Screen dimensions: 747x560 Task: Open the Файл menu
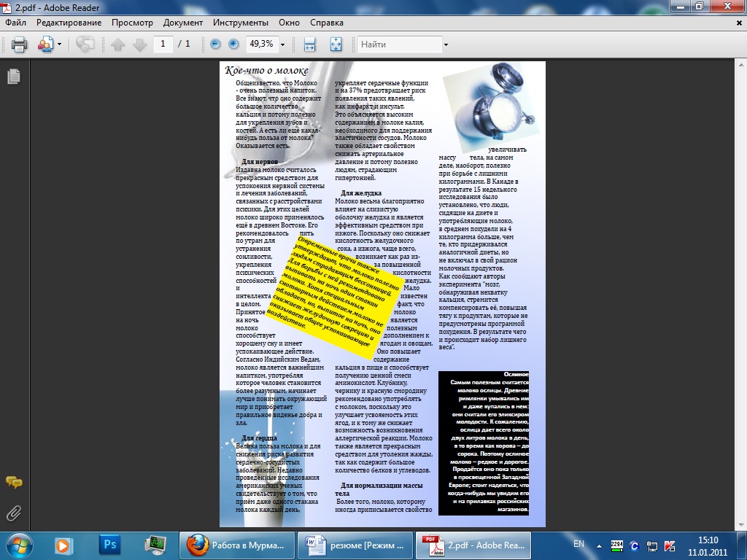(x=15, y=23)
